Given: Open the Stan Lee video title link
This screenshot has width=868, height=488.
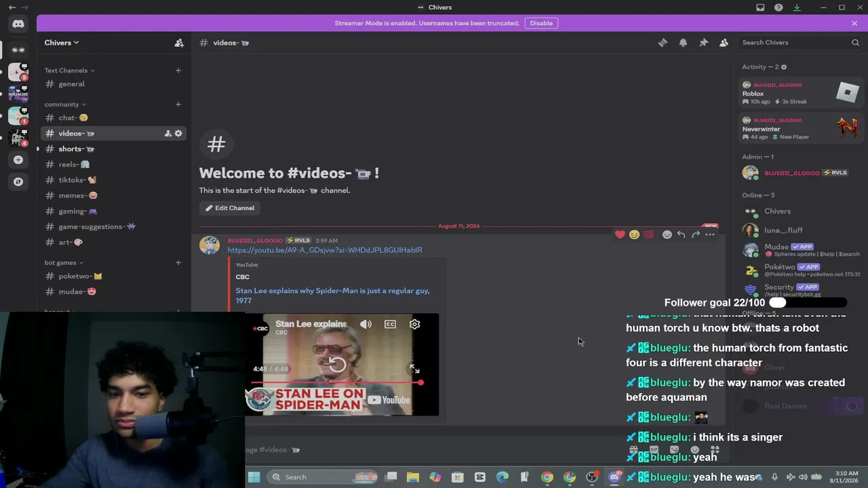Looking at the screenshot, I should (332, 296).
